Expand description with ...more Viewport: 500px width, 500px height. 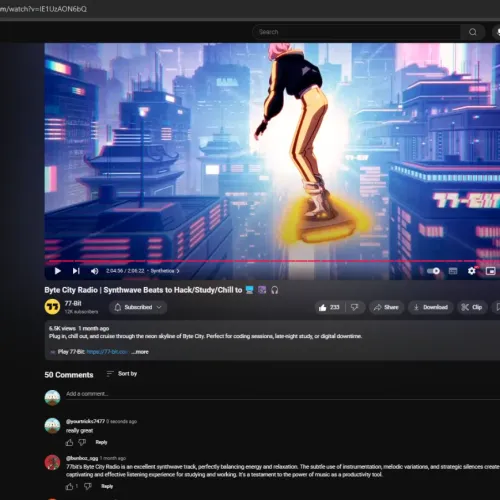[x=140, y=352]
